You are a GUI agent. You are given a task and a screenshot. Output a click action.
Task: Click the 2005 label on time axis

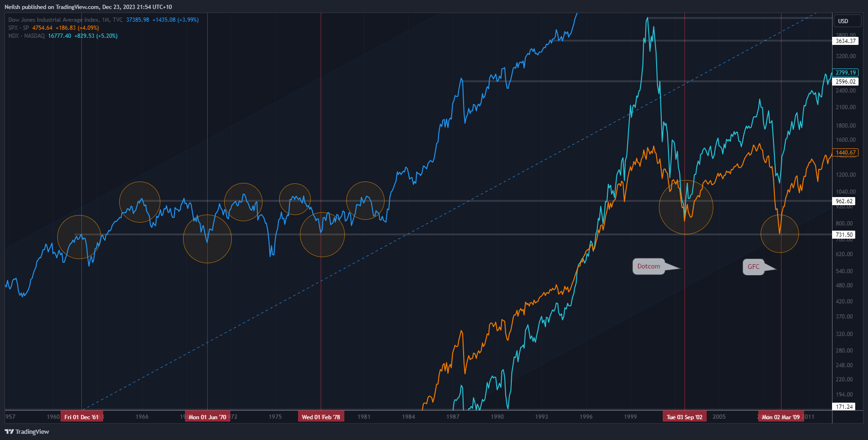tap(719, 417)
